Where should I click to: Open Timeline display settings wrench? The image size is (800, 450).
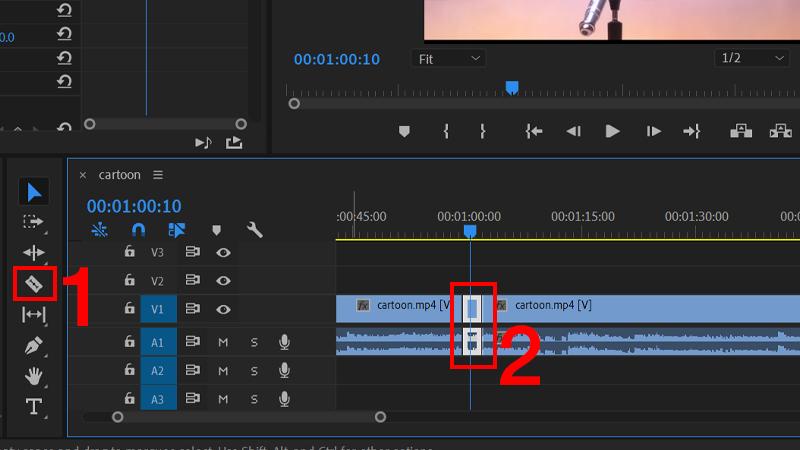255,230
